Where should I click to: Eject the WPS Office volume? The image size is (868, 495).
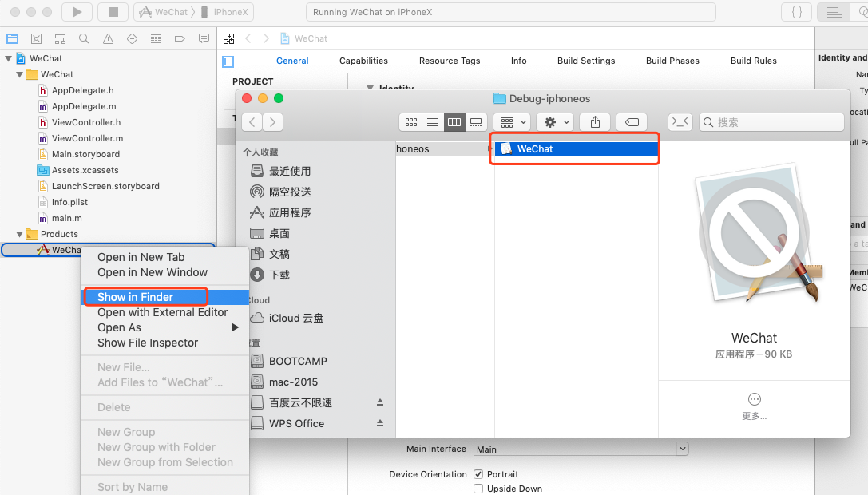coord(380,424)
